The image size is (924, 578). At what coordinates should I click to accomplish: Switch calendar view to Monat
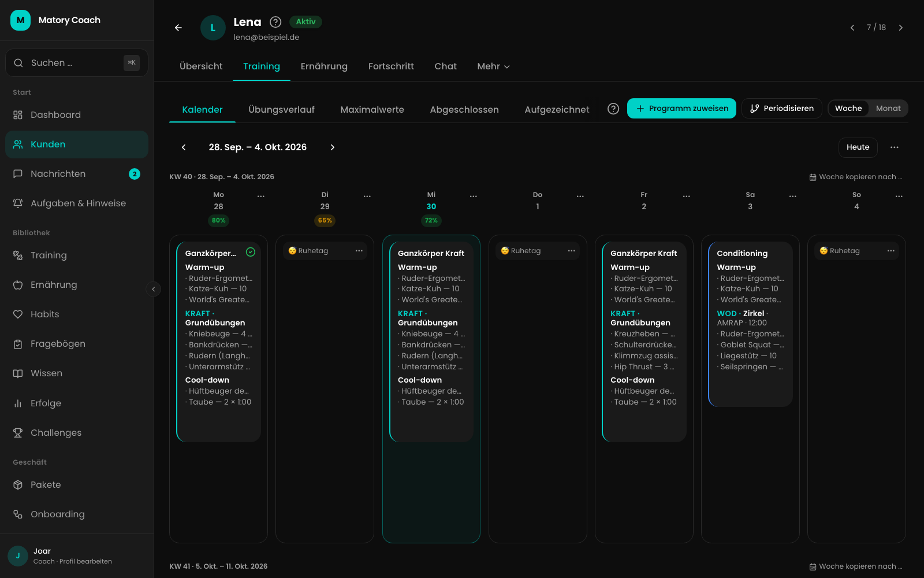(888, 109)
